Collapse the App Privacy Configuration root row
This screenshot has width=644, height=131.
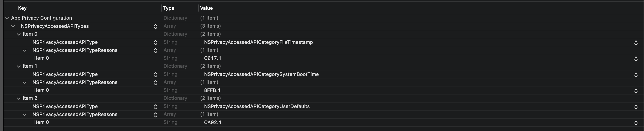point(7,18)
